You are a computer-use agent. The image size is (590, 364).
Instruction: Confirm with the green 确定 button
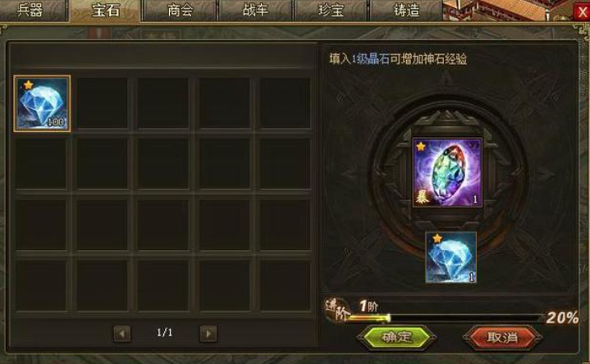(396, 337)
